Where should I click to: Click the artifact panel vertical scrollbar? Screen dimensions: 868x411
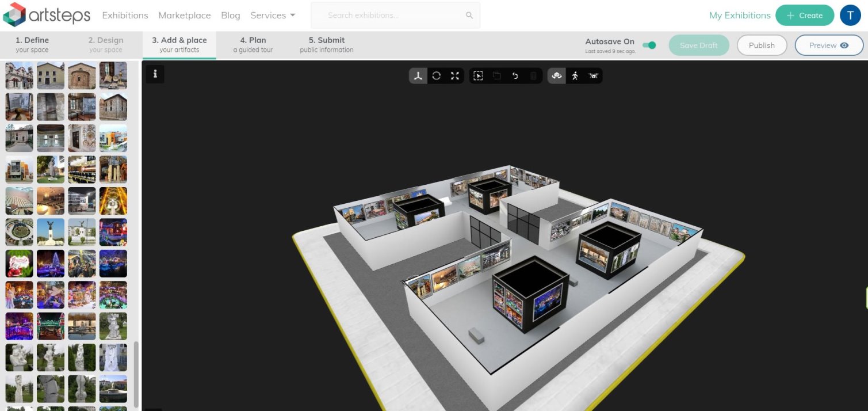point(136,374)
